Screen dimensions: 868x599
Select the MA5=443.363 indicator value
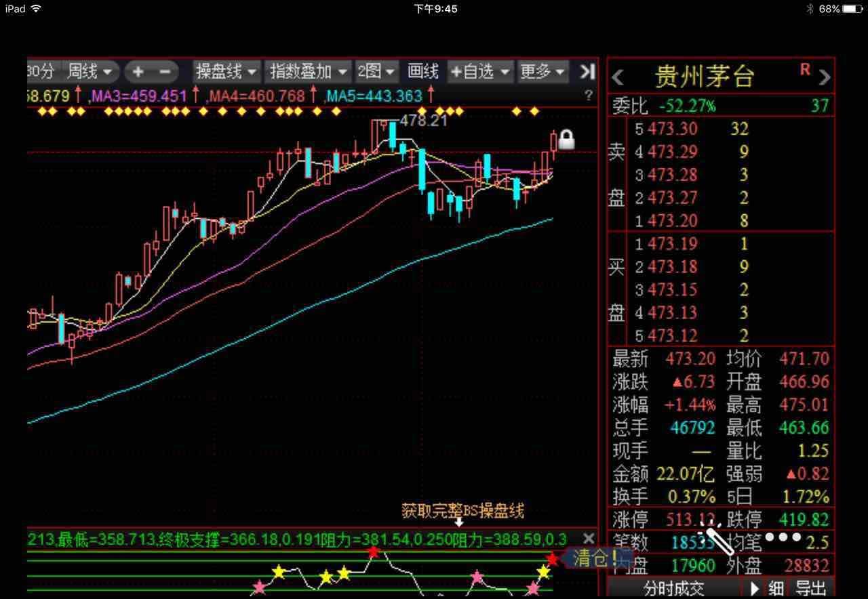pos(374,96)
